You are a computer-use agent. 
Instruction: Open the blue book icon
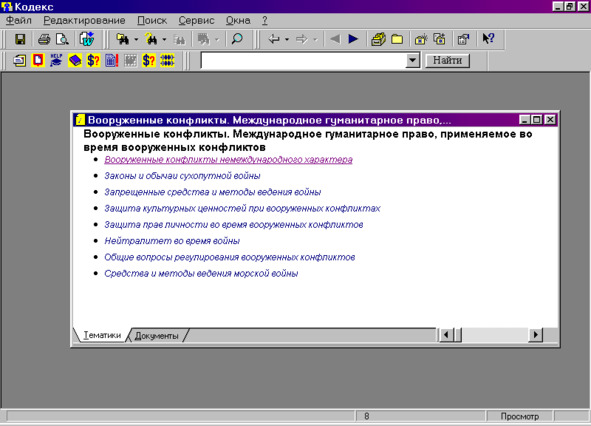point(75,60)
